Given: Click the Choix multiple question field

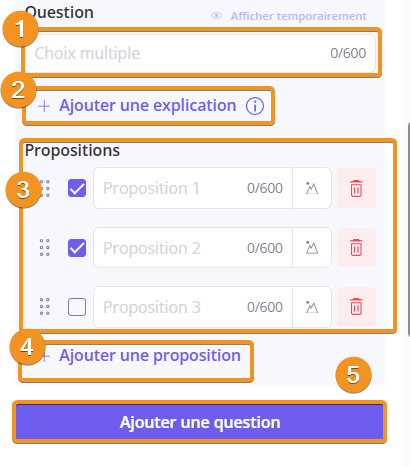Looking at the screenshot, I should 200,53.
